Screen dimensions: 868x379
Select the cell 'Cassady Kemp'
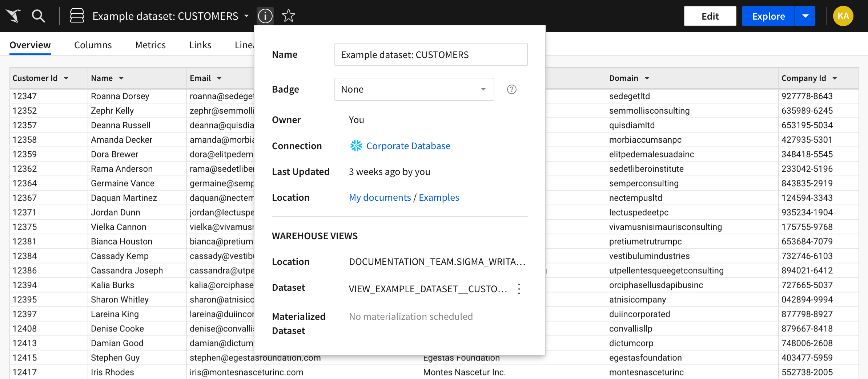click(137, 256)
